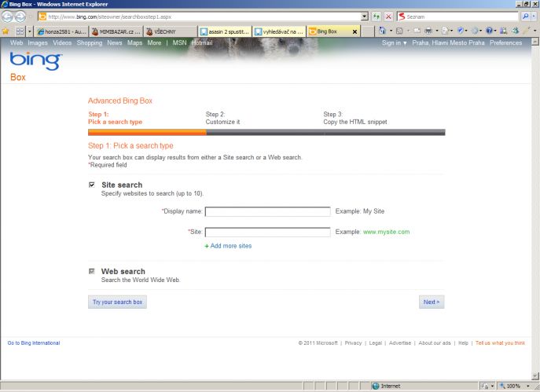Open the address bar history dropdown

[365, 16]
